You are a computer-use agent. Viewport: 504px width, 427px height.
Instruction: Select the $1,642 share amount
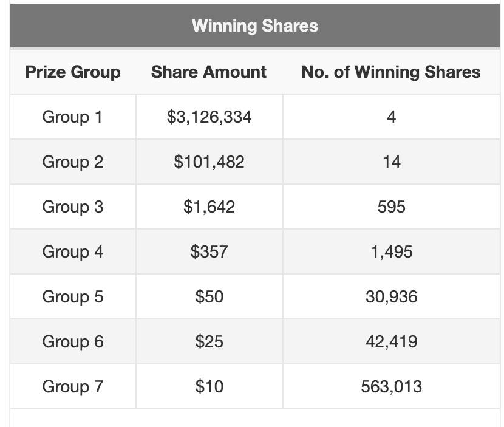point(209,207)
